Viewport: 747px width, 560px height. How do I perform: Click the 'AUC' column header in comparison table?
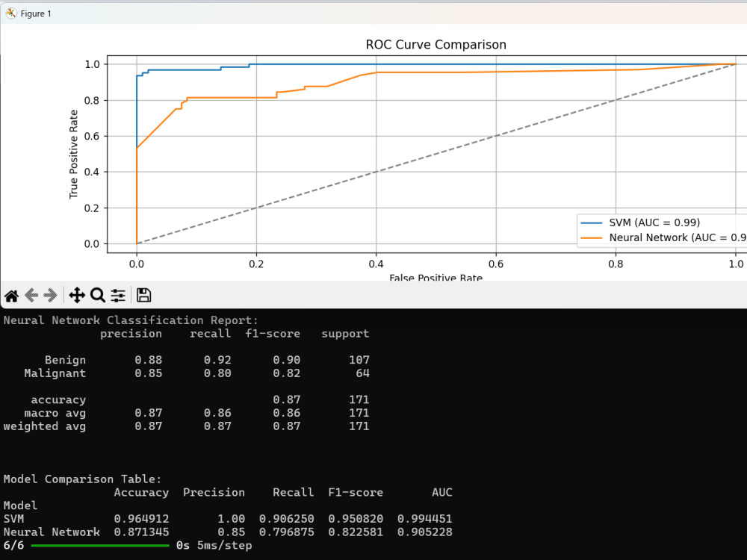coord(442,492)
